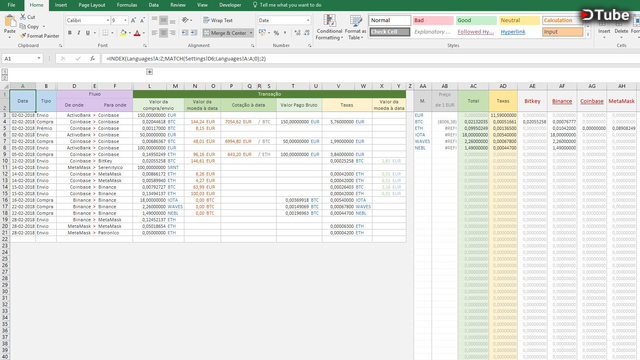The width and height of the screenshot is (640, 360).
Task: Toggle center horizontal alignment
Action: pyautogui.click(x=163, y=33)
